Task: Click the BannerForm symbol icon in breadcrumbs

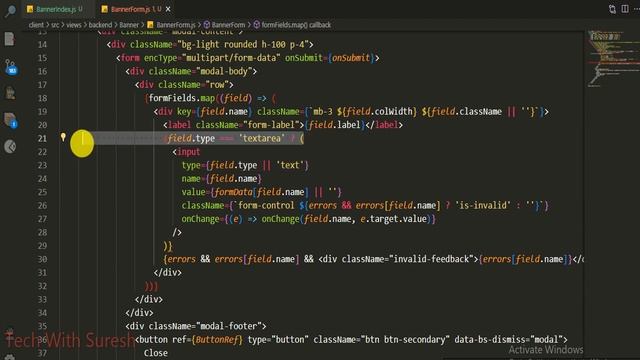Action: 207,25
